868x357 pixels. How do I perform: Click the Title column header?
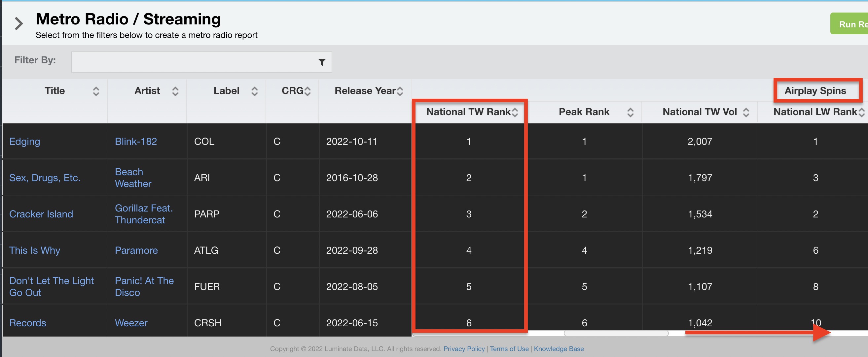click(54, 91)
